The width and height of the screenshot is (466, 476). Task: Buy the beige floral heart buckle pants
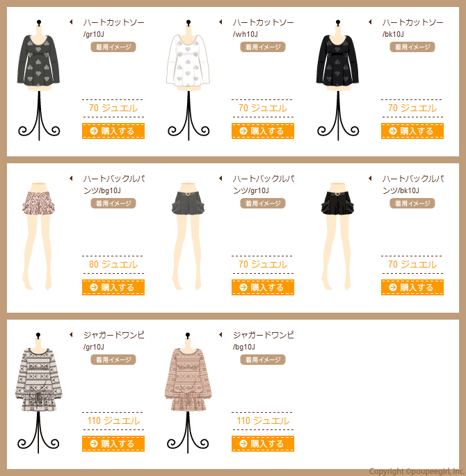point(113,287)
